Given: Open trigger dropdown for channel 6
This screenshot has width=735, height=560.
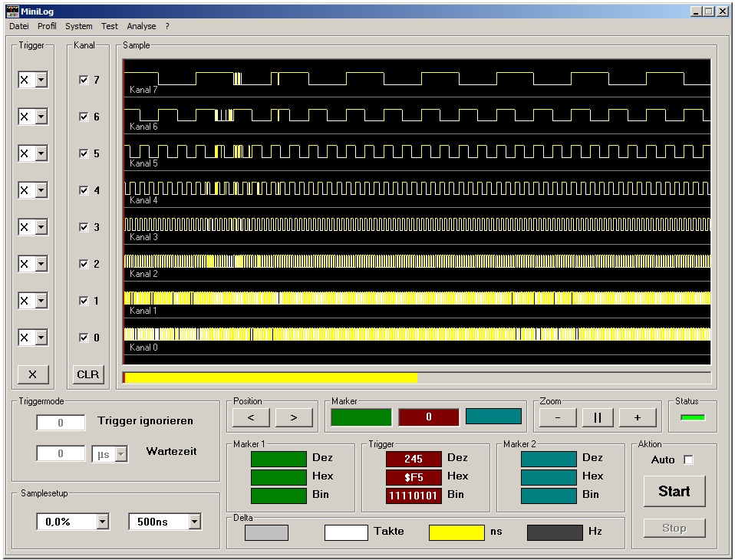Looking at the screenshot, I should pyautogui.click(x=41, y=116).
